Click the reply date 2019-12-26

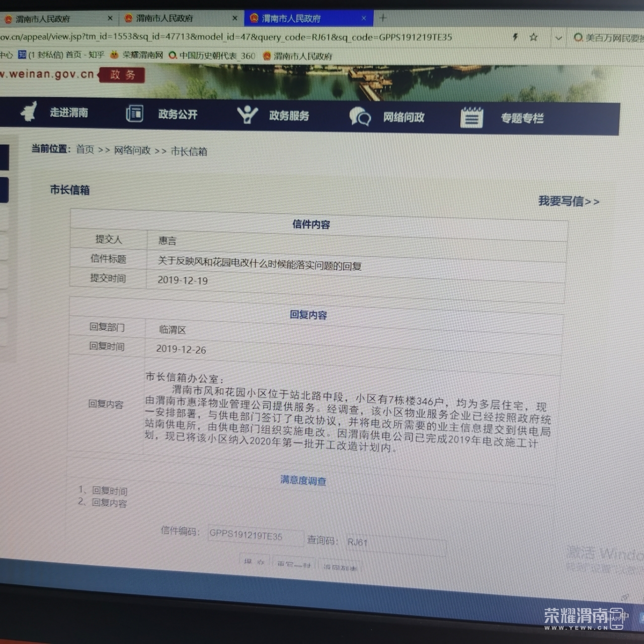pyautogui.click(x=181, y=349)
